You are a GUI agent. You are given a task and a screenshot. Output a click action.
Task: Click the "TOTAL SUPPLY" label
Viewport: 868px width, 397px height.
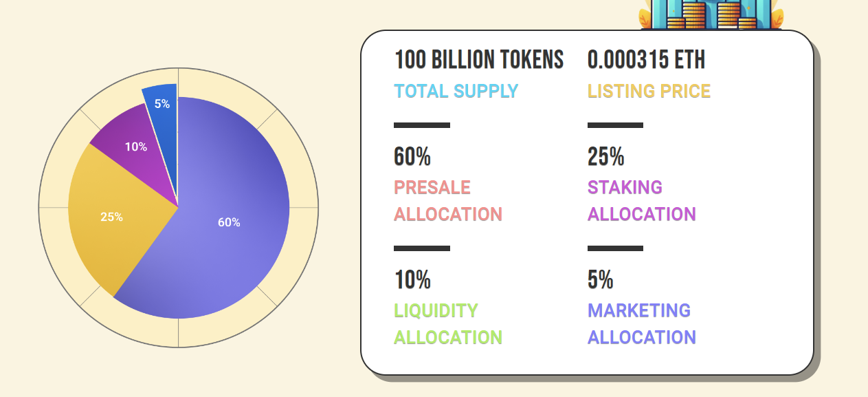456,91
